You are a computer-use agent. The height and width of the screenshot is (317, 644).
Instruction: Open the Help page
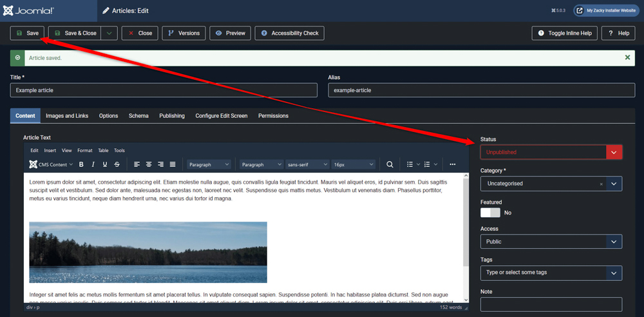point(618,34)
